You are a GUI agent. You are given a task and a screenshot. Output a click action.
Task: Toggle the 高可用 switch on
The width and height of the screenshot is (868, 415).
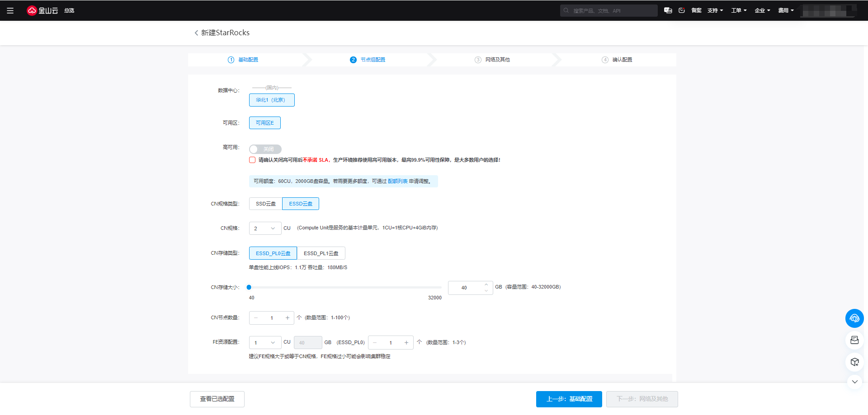click(x=265, y=149)
